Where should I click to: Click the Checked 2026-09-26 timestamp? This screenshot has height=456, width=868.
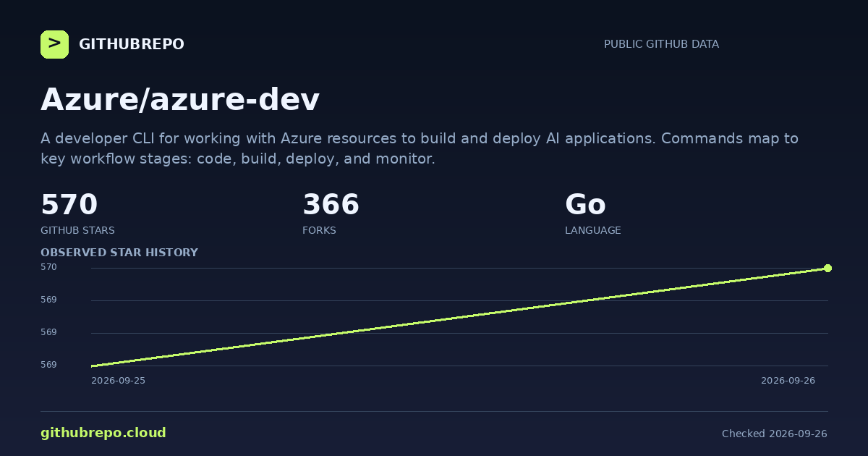point(775,434)
